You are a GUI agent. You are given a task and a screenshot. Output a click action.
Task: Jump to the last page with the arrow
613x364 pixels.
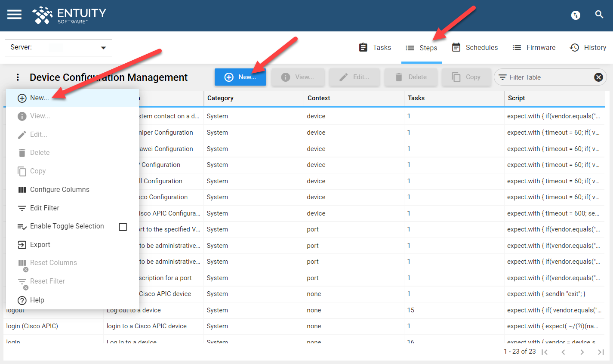pyautogui.click(x=601, y=352)
